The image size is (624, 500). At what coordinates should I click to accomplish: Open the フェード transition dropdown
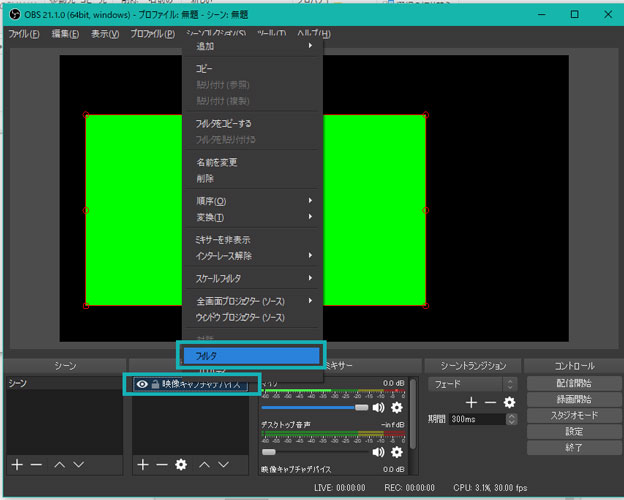[472, 384]
